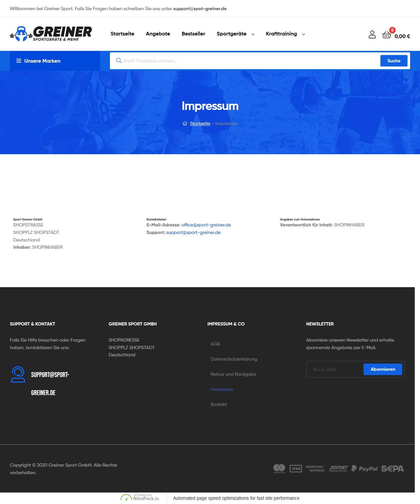420x504 pixels.
Task: Click the Startseite breadcrumb link
Action: tap(200, 123)
